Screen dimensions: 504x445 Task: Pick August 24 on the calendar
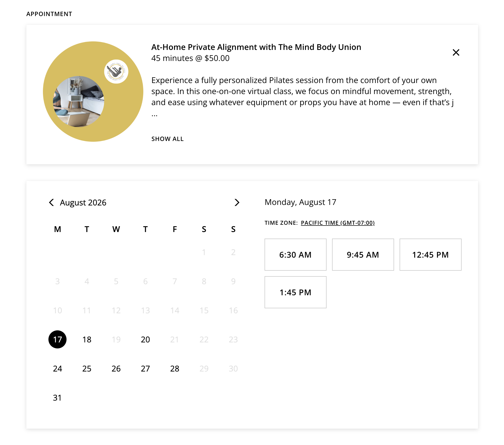[x=57, y=368]
